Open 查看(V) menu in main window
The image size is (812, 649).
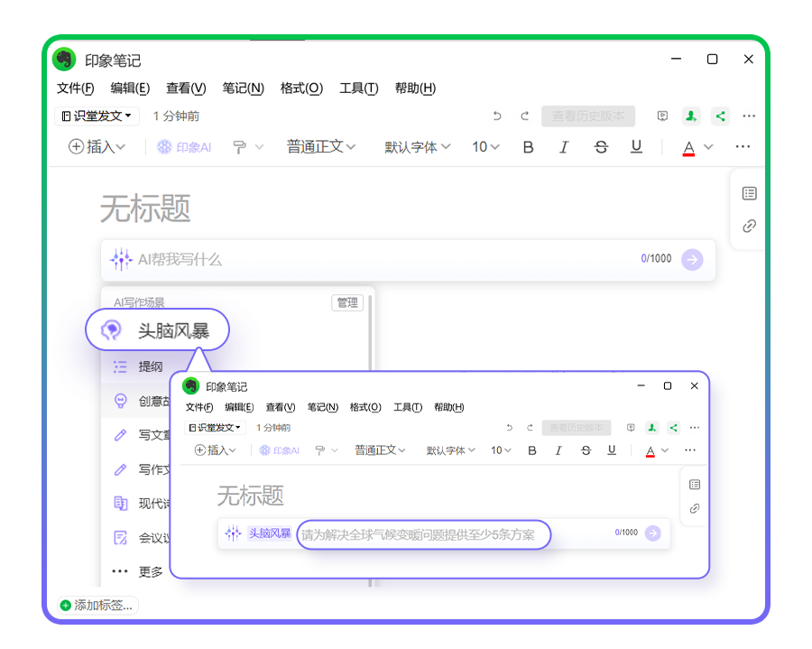point(186,88)
